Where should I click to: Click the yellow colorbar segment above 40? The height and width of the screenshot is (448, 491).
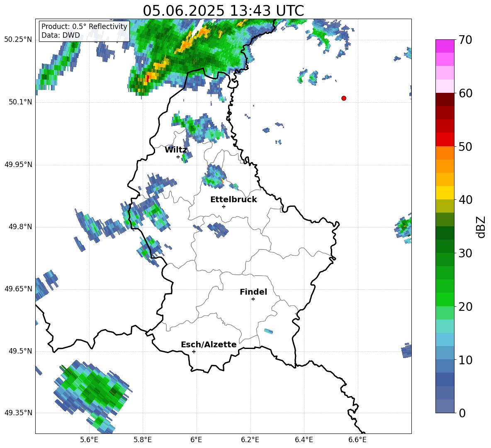tap(445, 193)
